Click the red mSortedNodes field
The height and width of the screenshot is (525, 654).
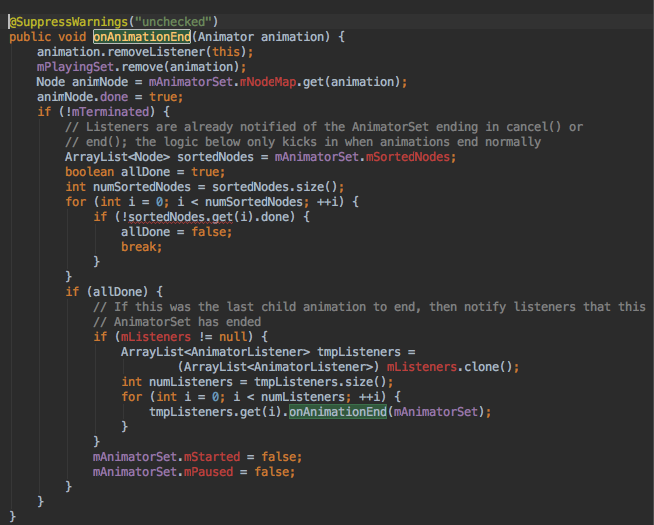pyautogui.click(x=407, y=157)
